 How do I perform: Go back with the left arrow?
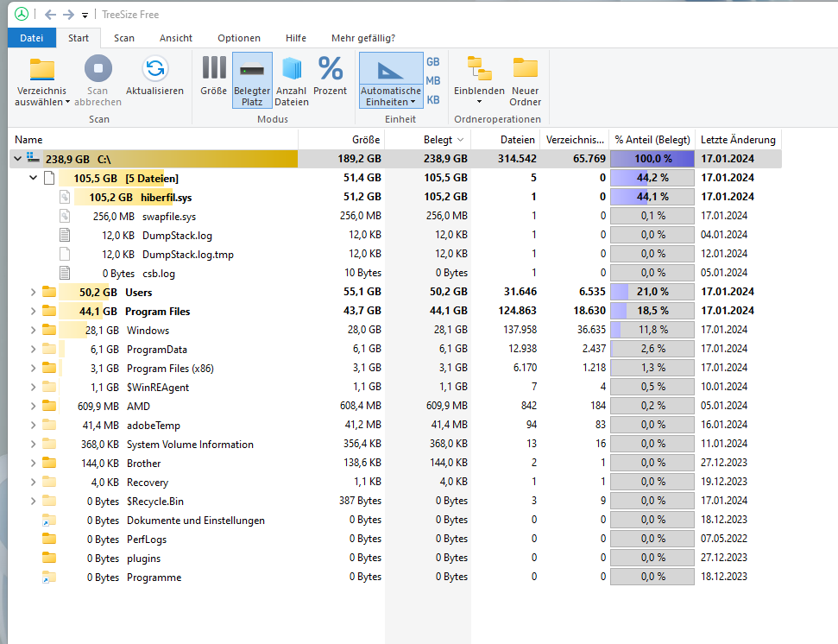[50, 15]
